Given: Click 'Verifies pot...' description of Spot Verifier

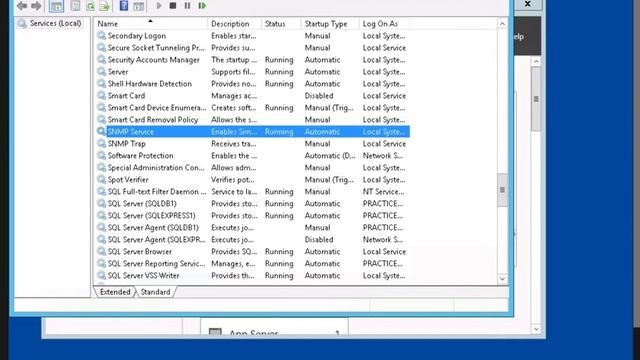Looking at the screenshot, I should (233, 180).
